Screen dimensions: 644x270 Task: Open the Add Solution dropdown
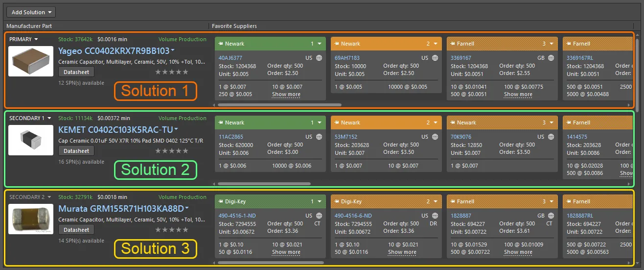pyautogui.click(x=31, y=12)
